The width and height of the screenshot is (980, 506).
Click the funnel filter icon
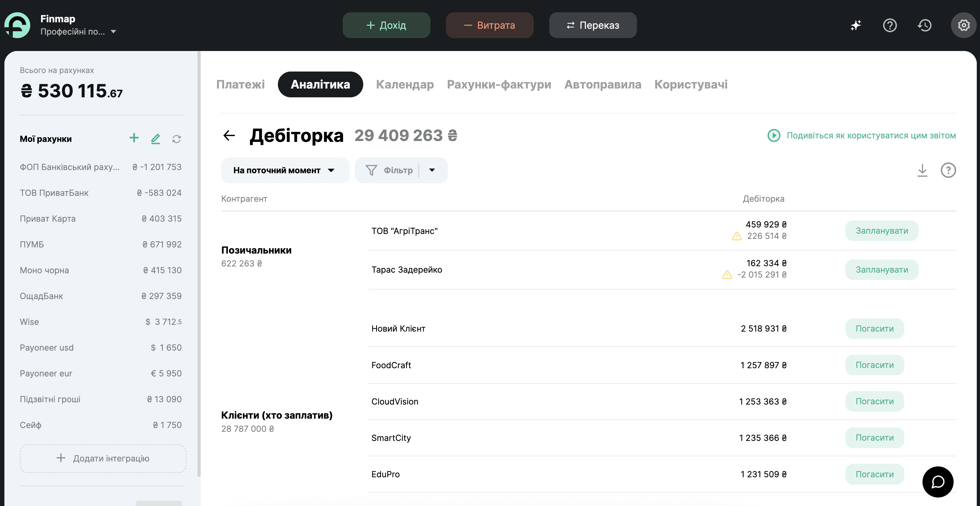point(371,170)
